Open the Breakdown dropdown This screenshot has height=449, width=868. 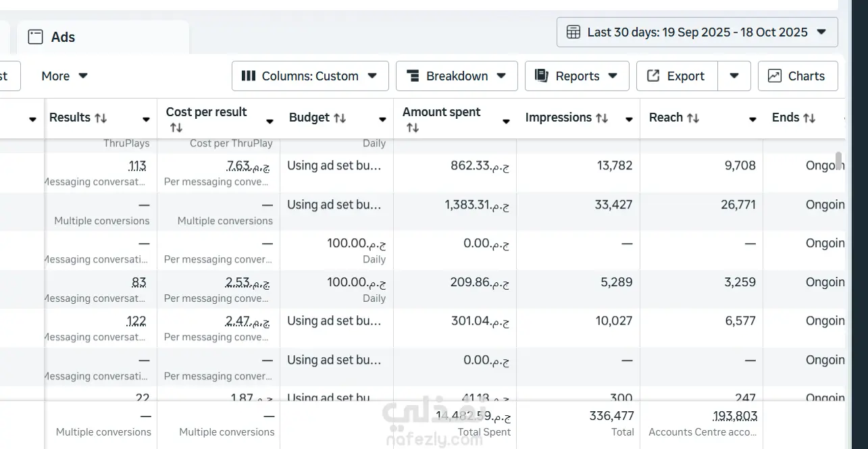pyautogui.click(x=457, y=76)
